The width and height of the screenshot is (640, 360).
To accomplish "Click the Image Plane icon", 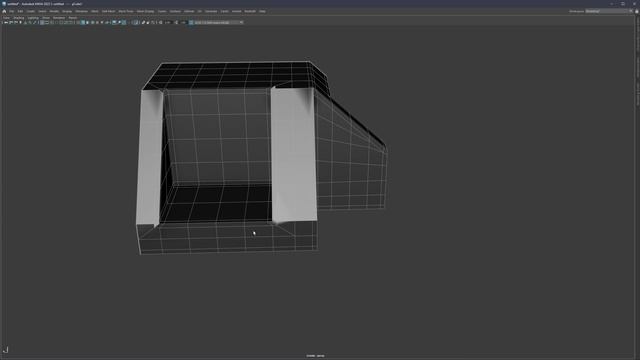I will pyautogui.click(x=25, y=22).
